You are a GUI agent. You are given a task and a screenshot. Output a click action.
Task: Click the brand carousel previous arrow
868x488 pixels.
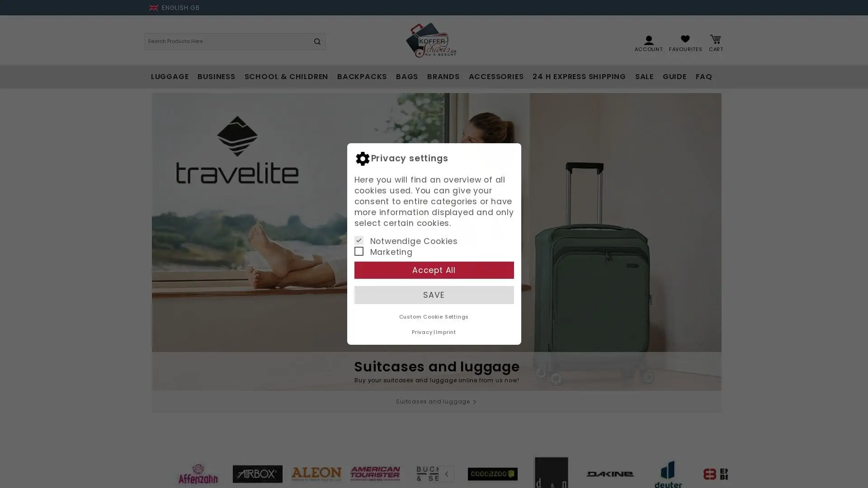click(446, 474)
